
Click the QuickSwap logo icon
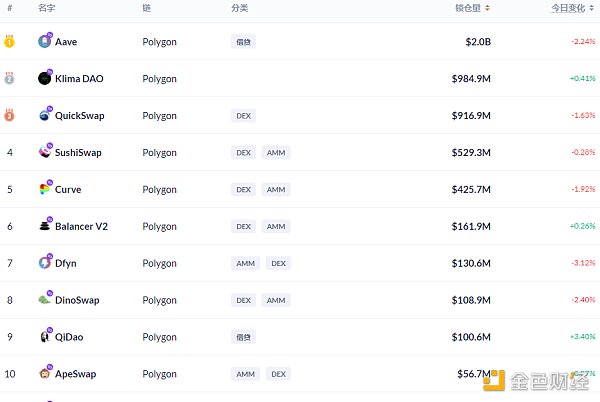point(45,116)
